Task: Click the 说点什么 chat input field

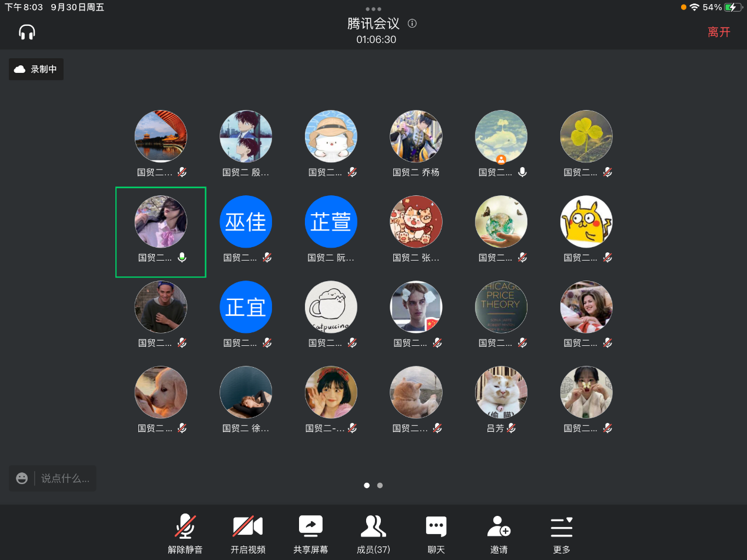Action: (65, 478)
